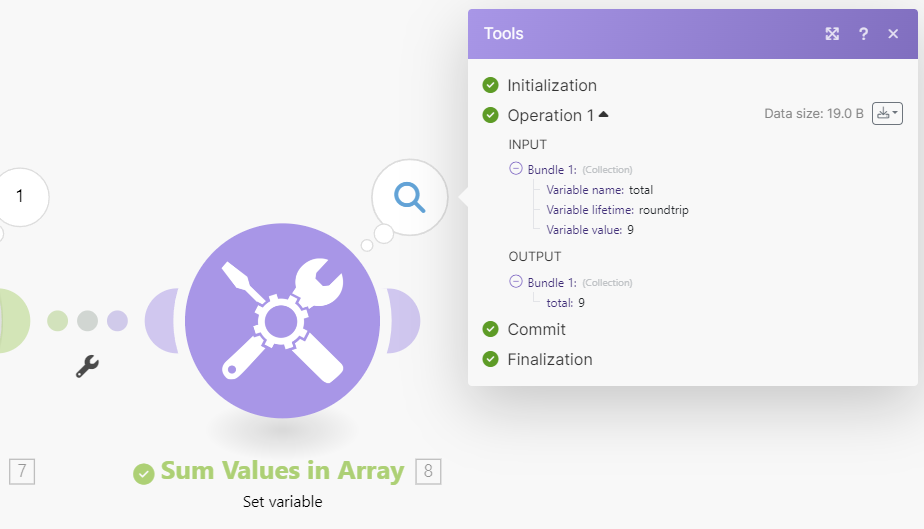Click the Finalization step
This screenshot has width=924, height=529.
(549, 360)
